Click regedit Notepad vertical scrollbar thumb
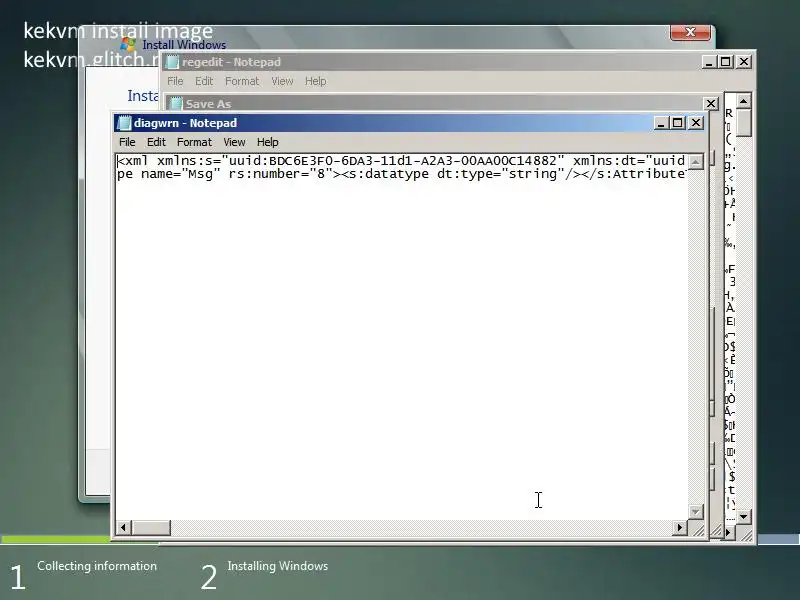 744,122
